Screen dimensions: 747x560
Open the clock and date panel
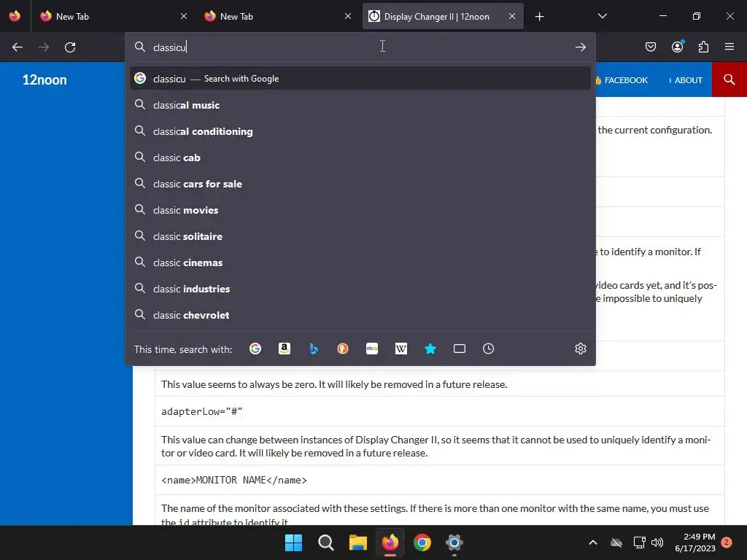695,542
